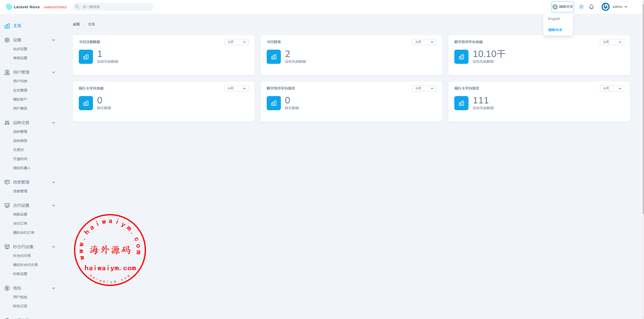The height and width of the screenshot is (319, 644).
Task: Click the Laravel Nova logo
Action: [23, 7]
